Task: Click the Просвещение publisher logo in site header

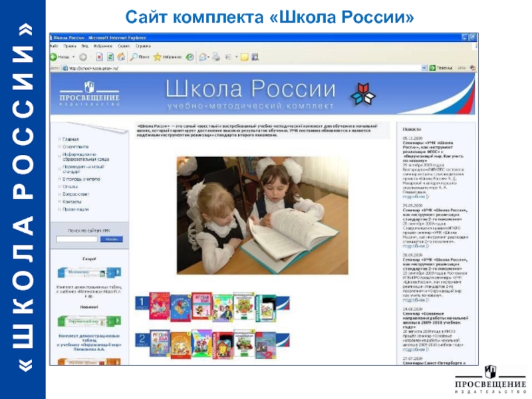Action: [x=90, y=93]
